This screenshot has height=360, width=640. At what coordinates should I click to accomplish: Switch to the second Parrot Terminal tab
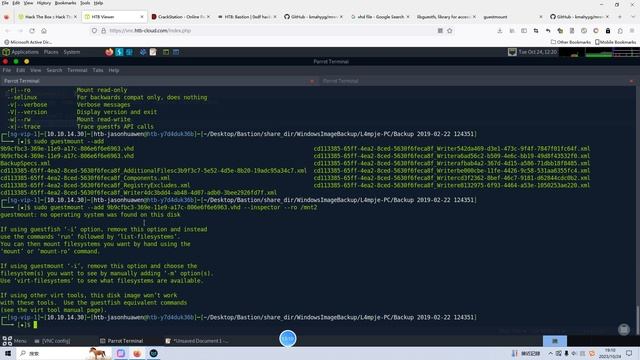[x=478, y=81]
